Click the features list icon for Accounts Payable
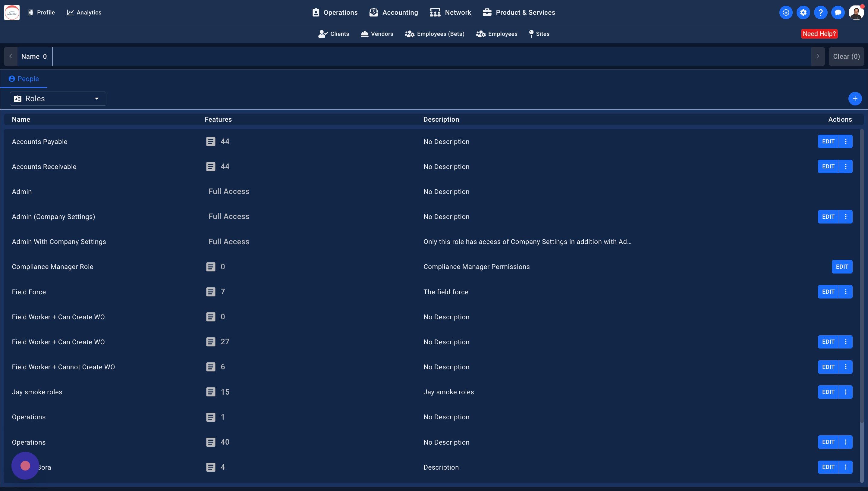 point(210,142)
